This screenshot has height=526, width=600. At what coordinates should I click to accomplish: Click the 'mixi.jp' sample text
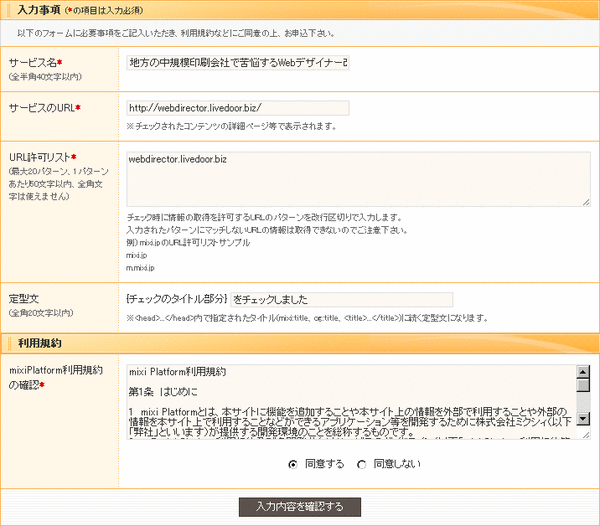137,255
